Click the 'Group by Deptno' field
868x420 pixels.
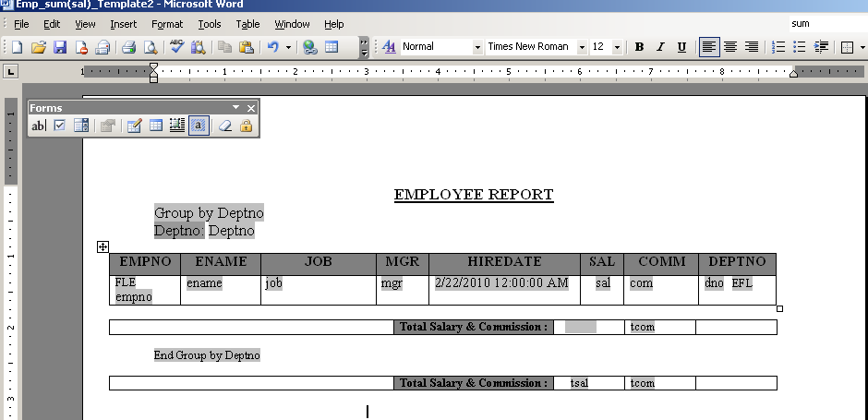209,212
